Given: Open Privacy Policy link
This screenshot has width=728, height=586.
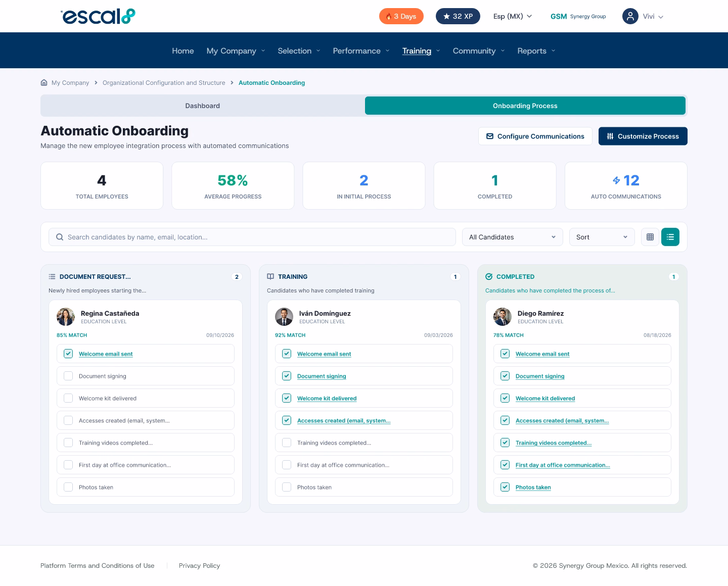Looking at the screenshot, I should tap(200, 565).
